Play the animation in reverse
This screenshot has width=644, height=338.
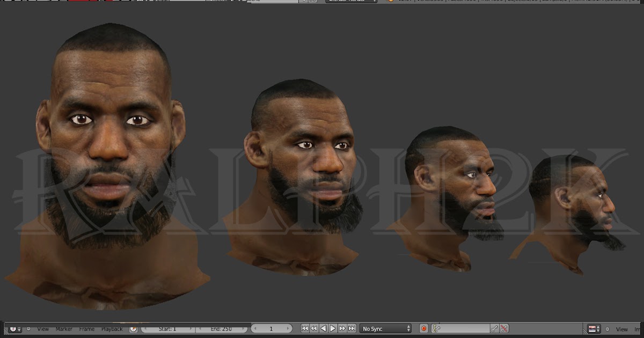324,329
